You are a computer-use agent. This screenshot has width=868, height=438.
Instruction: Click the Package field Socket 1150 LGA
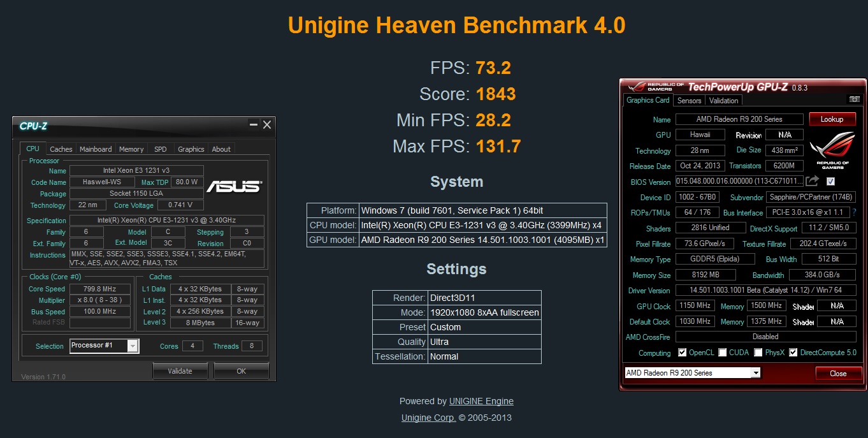[136, 193]
